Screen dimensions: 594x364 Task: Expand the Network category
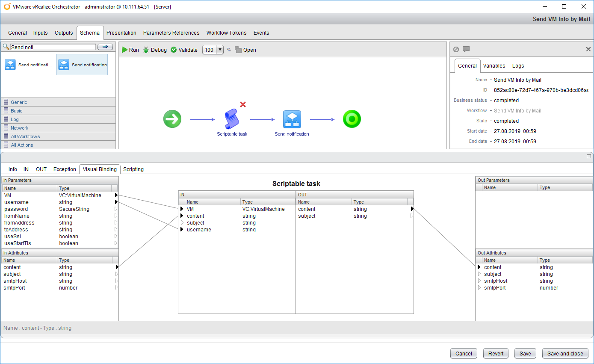coord(20,128)
